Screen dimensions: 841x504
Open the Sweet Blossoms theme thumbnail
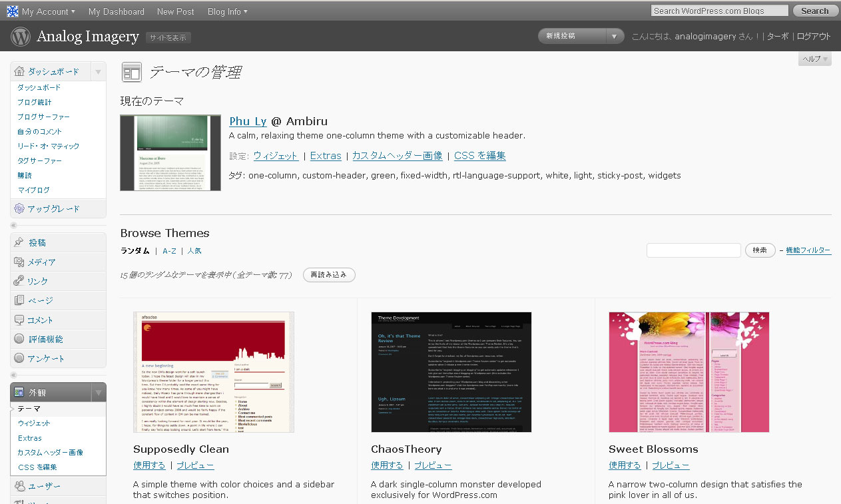[x=689, y=372]
